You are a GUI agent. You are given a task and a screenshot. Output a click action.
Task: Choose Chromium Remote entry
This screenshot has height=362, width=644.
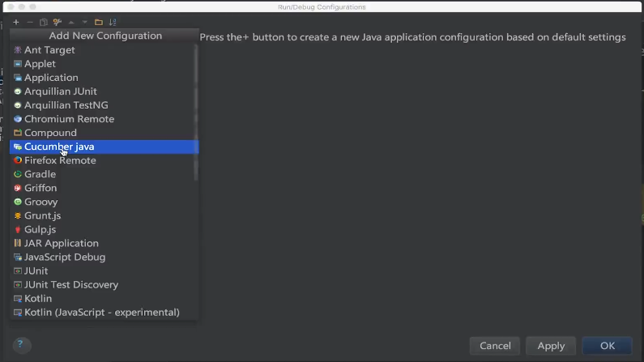(104, 119)
